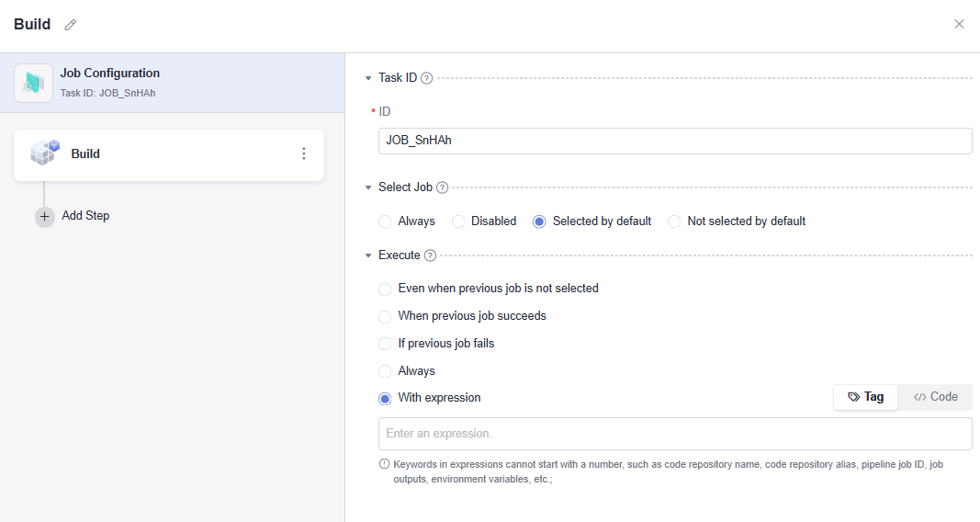
Task: Select the Disabled radio option
Action: point(458,221)
